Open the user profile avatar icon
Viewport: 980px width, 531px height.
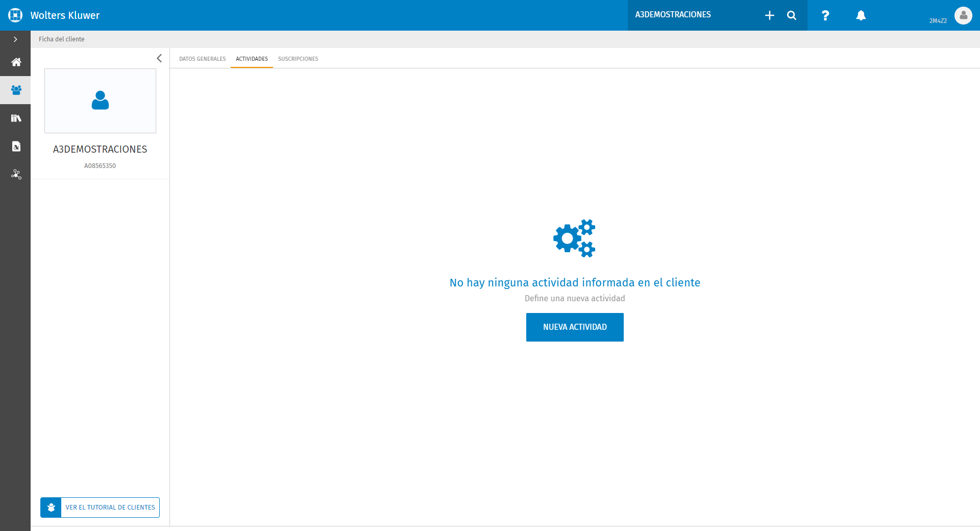[963, 15]
